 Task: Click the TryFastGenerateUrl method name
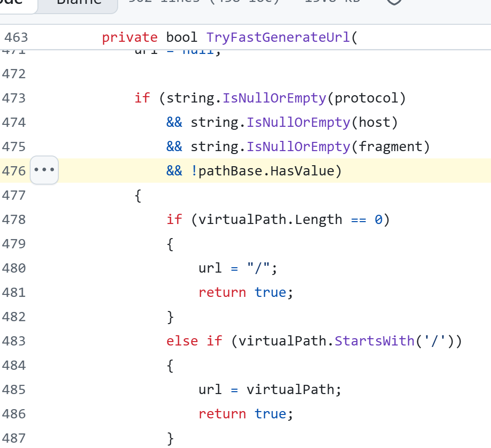pos(278,37)
